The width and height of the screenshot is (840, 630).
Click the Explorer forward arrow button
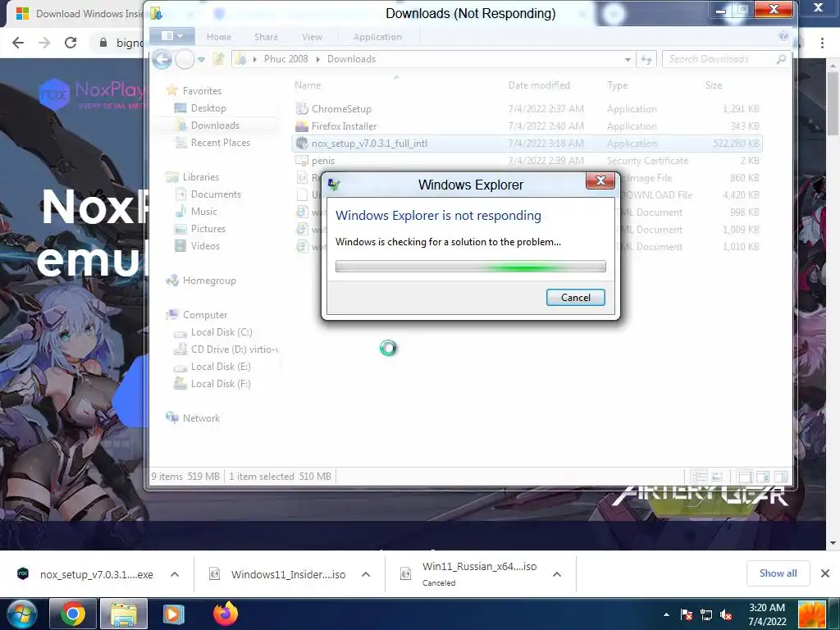185,59
